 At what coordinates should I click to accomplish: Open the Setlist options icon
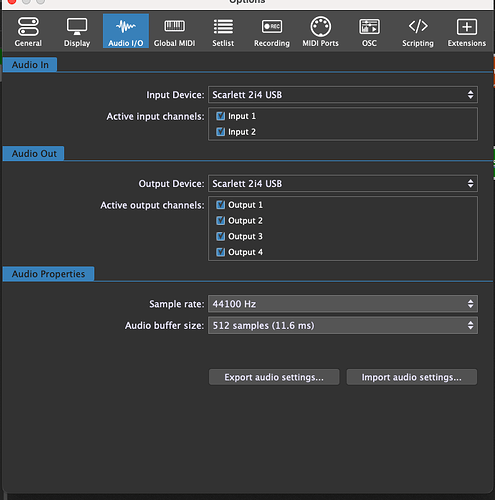click(223, 27)
